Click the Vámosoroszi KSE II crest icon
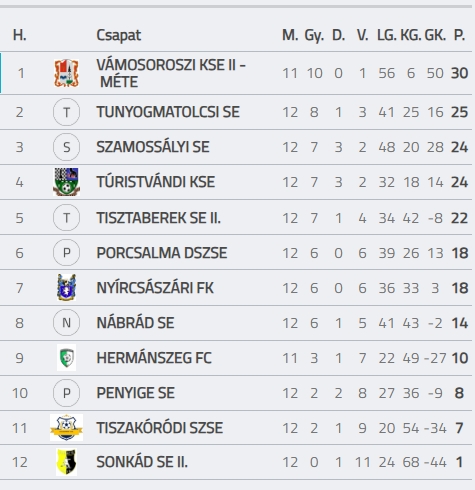 point(66,73)
